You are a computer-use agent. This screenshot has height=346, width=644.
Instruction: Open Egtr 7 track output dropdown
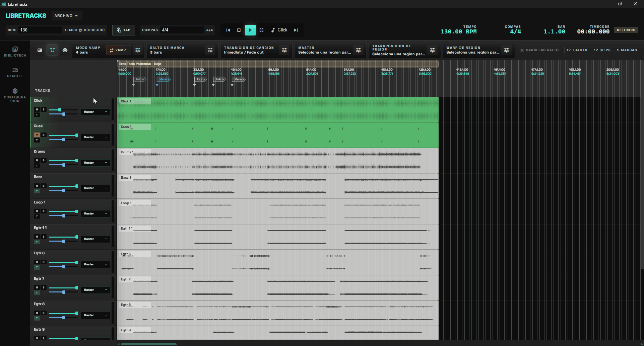[x=95, y=290]
